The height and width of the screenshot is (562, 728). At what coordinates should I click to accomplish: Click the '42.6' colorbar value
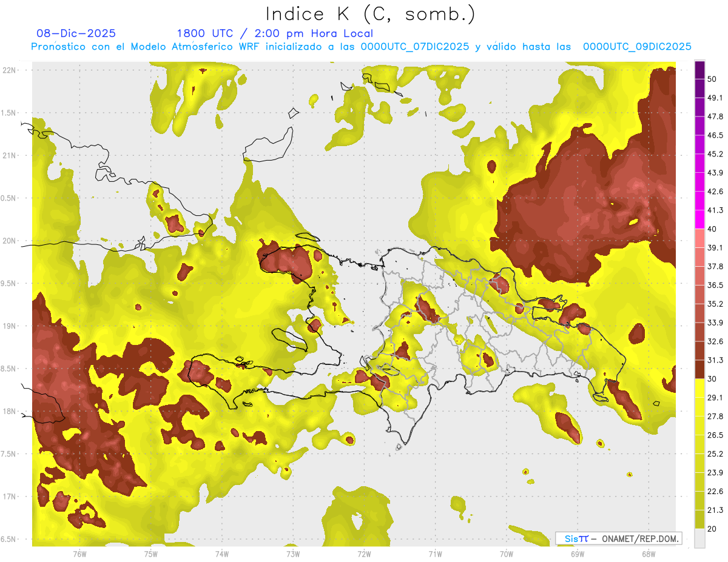coord(715,192)
